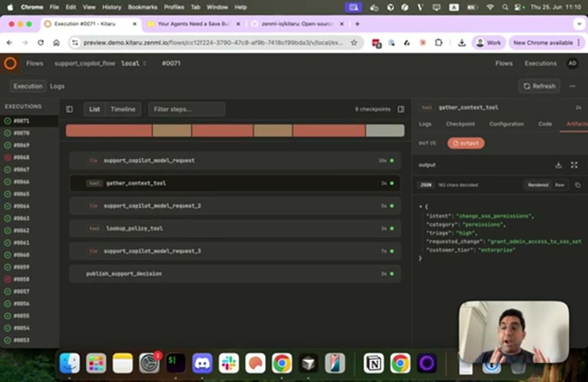Open the Checkpoint tab in details panel

(460, 124)
